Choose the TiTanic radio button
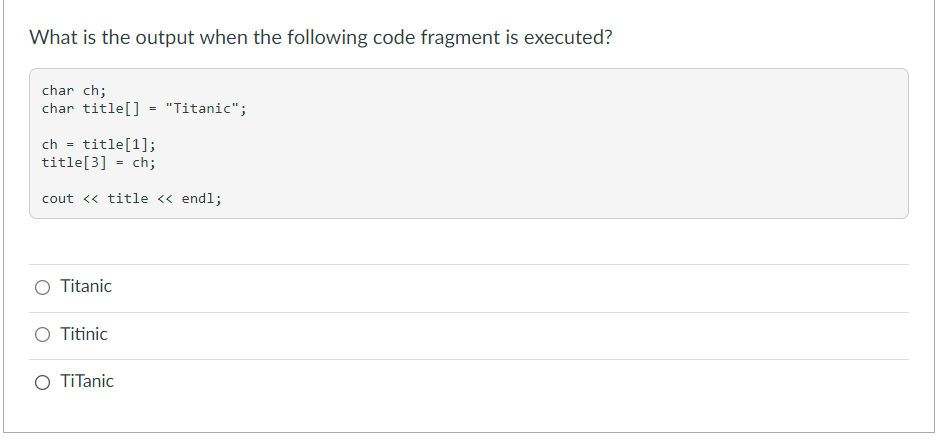Screen dimensions: 941x447 pyautogui.click(x=43, y=382)
